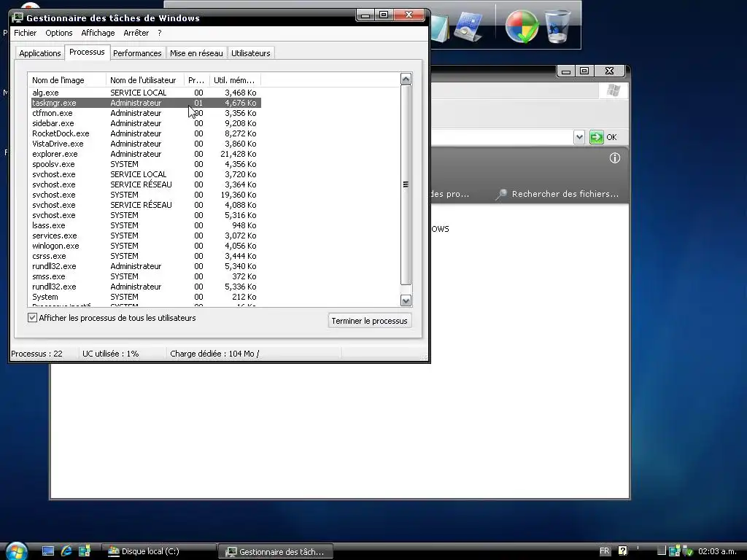Toggle show processes from all users
This screenshot has width=747, height=560.
click(32, 318)
